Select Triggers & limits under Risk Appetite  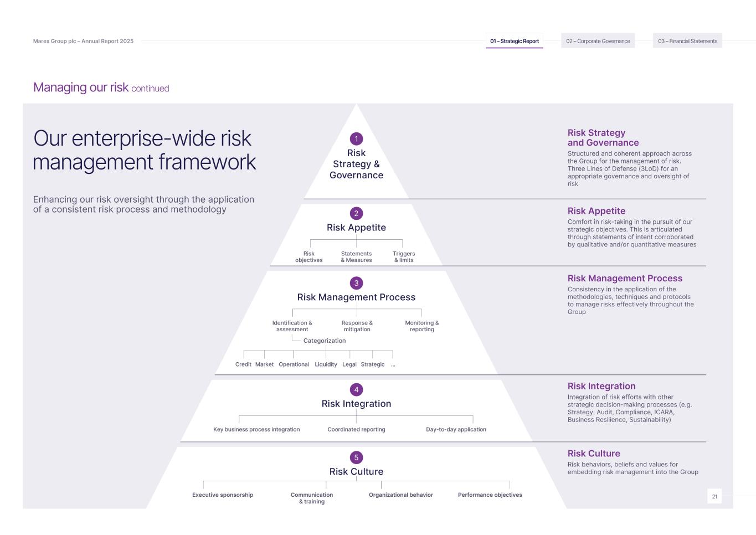point(404,257)
